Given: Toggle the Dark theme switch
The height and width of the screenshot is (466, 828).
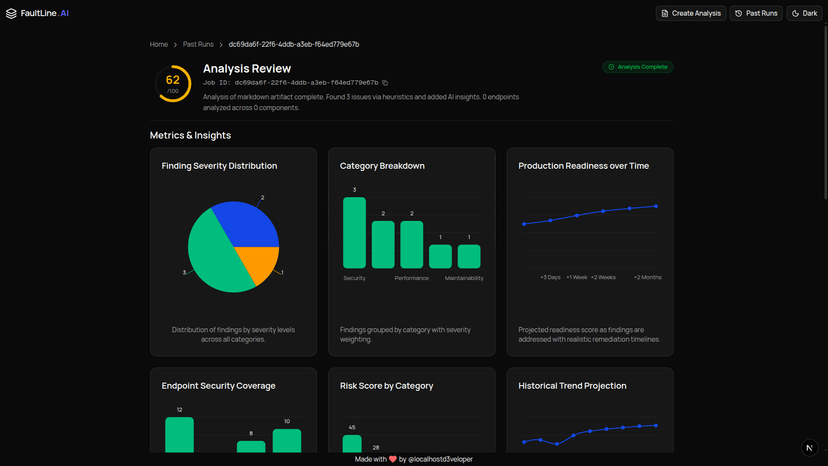Looking at the screenshot, I should pyautogui.click(x=804, y=13).
